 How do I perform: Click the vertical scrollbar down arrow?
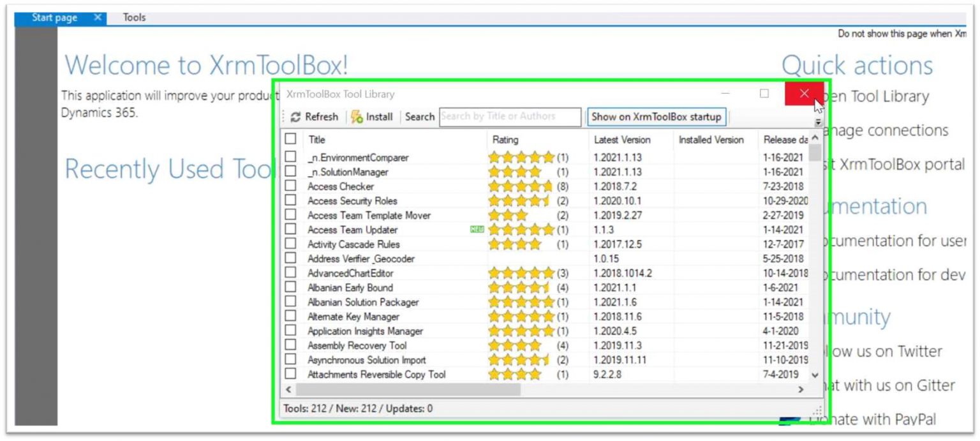[x=815, y=375]
